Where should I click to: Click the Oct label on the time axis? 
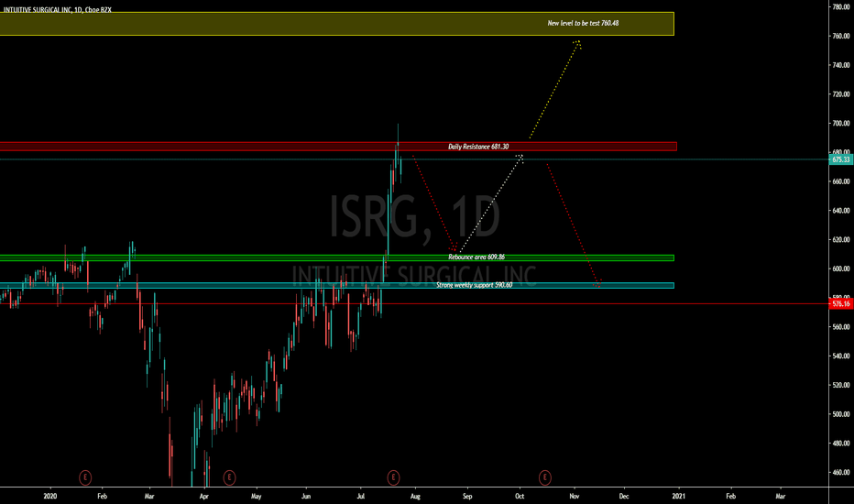point(520,497)
